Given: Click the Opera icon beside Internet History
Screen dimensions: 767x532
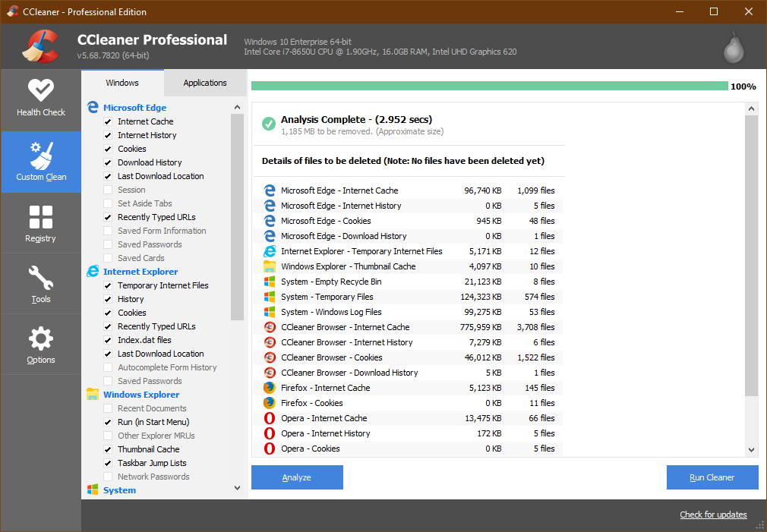Looking at the screenshot, I should 269,433.
